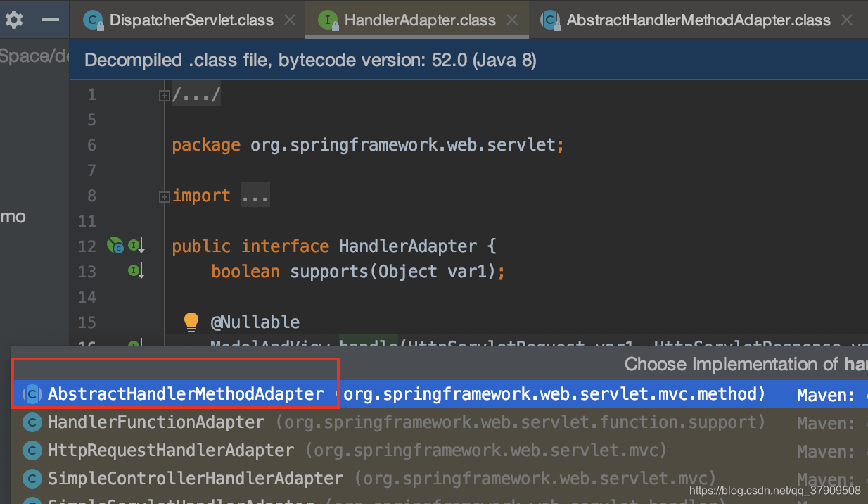This screenshot has height=504, width=868.
Task: Choose SimpleControllerHandlerAdapter in the implementation list
Action: pos(440,479)
